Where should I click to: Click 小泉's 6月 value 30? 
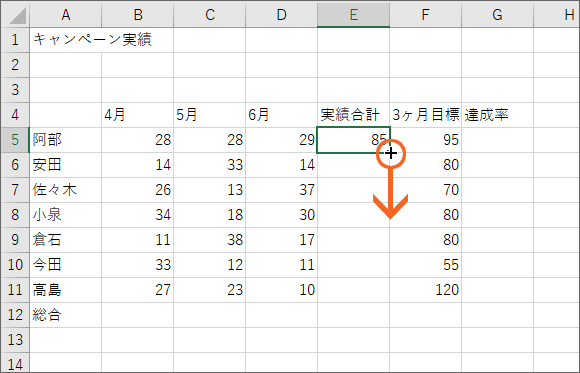(281, 215)
